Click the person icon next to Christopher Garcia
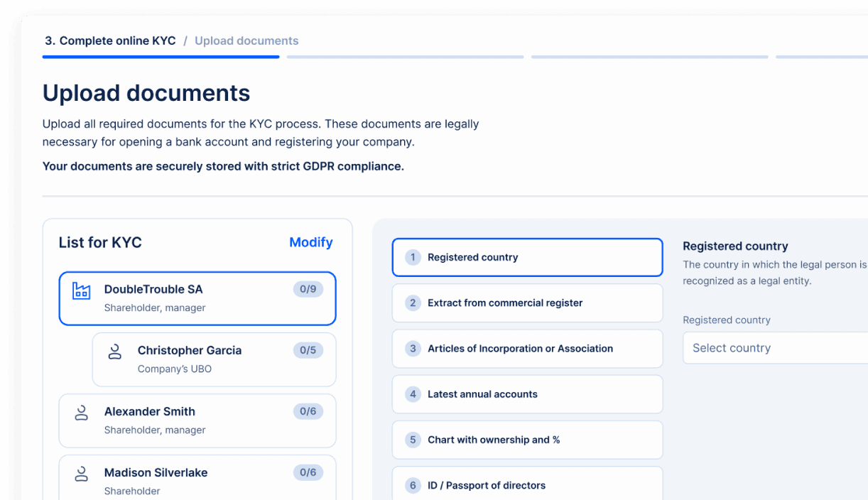Viewport: 868px width, 500px height. tap(115, 352)
